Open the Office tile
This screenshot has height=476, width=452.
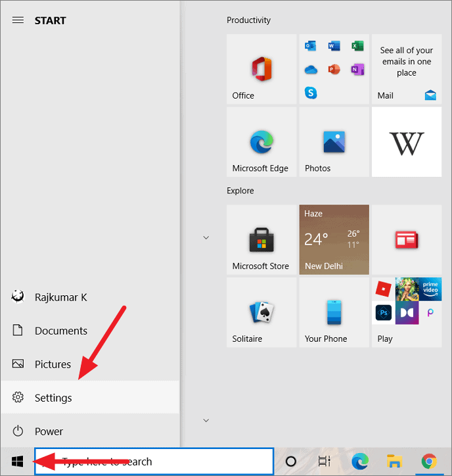point(261,69)
